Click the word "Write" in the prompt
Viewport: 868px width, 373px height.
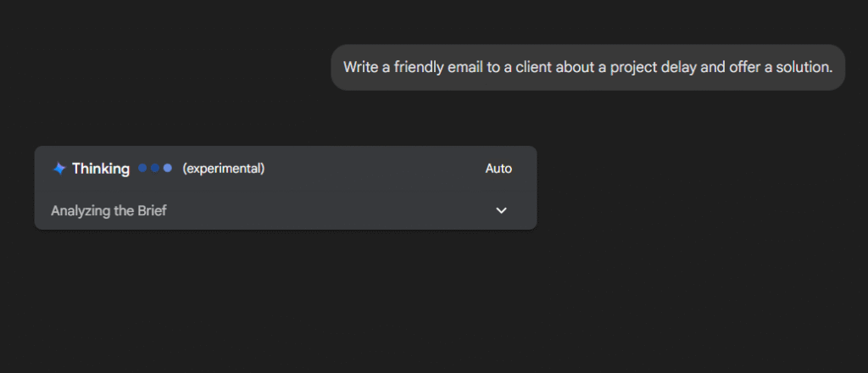[x=358, y=67]
